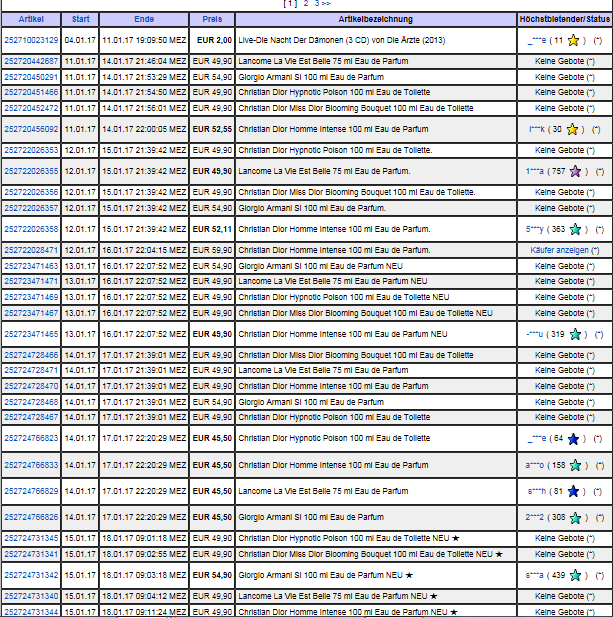
Task: Open bidder profile s***h
Action: 537,491
